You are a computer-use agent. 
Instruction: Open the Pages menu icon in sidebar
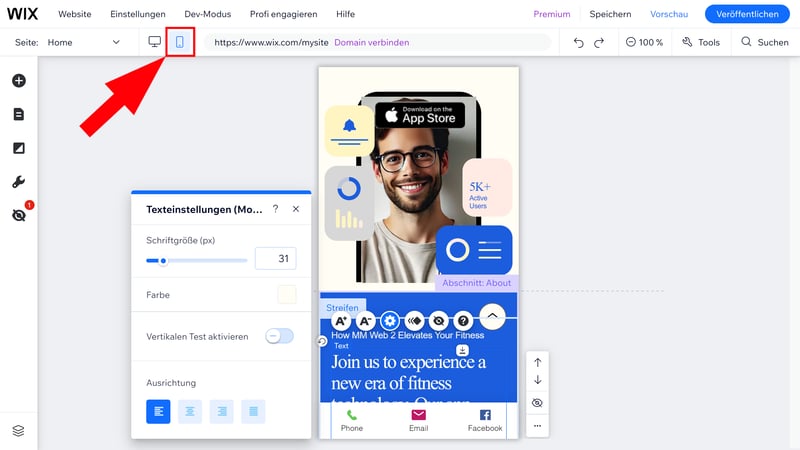[19, 114]
